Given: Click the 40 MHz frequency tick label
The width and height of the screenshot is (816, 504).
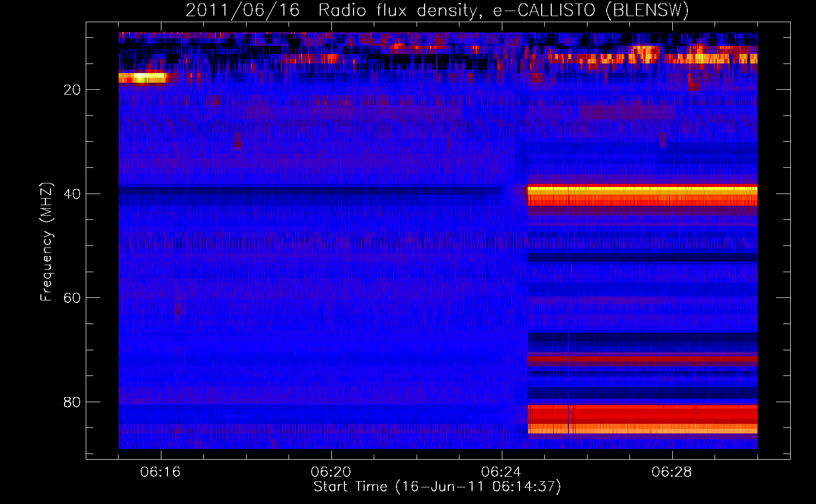Looking at the screenshot, I should 73,194.
